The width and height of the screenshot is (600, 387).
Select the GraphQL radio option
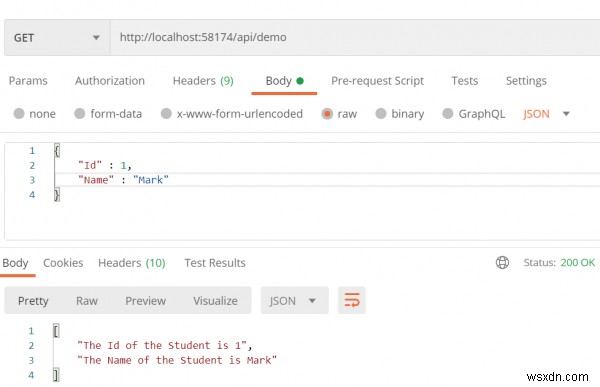(448, 114)
